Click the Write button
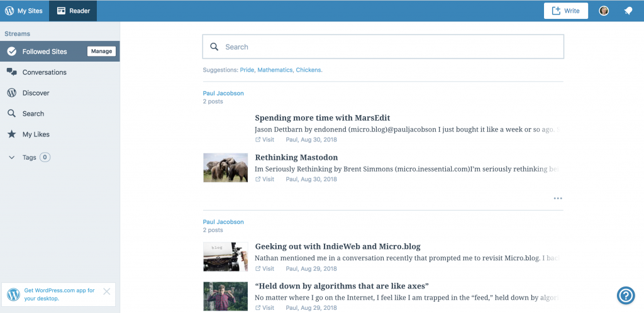The height and width of the screenshot is (313, 644). point(566,11)
